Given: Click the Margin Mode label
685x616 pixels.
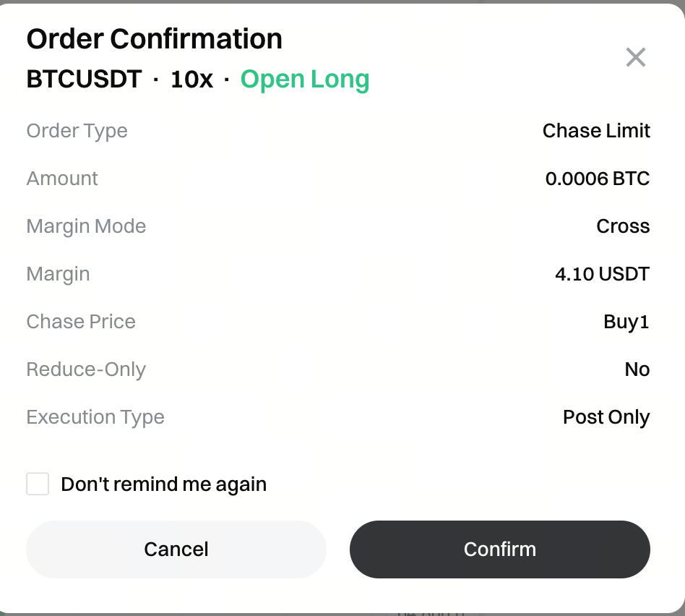Looking at the screenshot, I should point(86,226).
